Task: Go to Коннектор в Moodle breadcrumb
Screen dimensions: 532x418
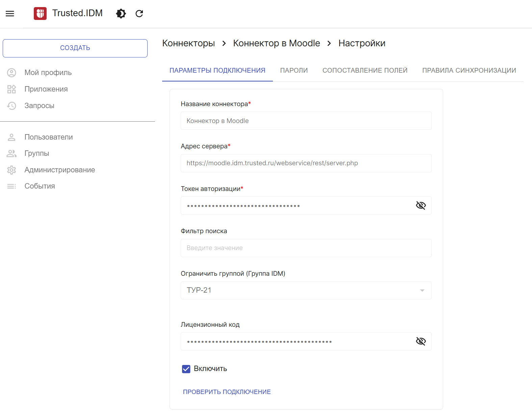Action: point(277,43)
